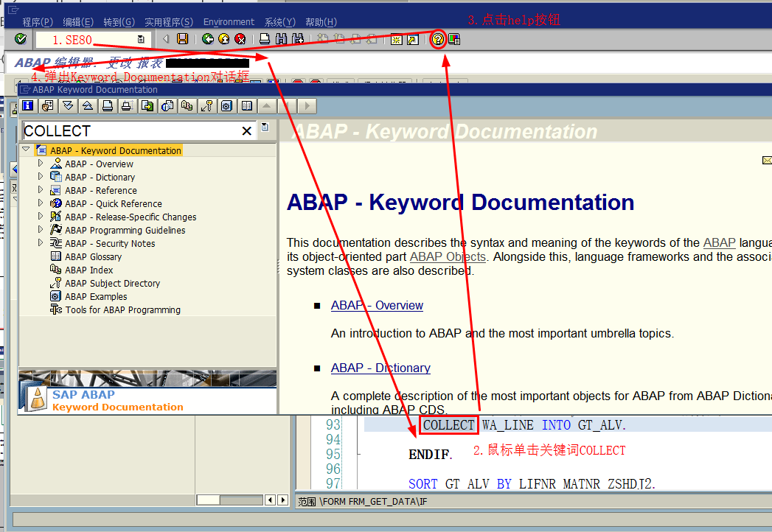Open the 帮助(H) menu
The image size is (772, 532).
321,21
